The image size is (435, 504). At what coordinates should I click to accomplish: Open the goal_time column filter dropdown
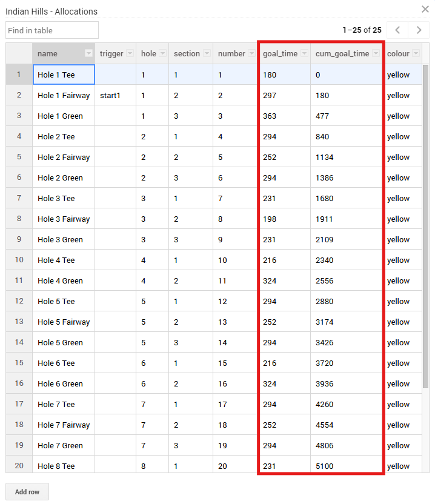click(x=304, y=53)
